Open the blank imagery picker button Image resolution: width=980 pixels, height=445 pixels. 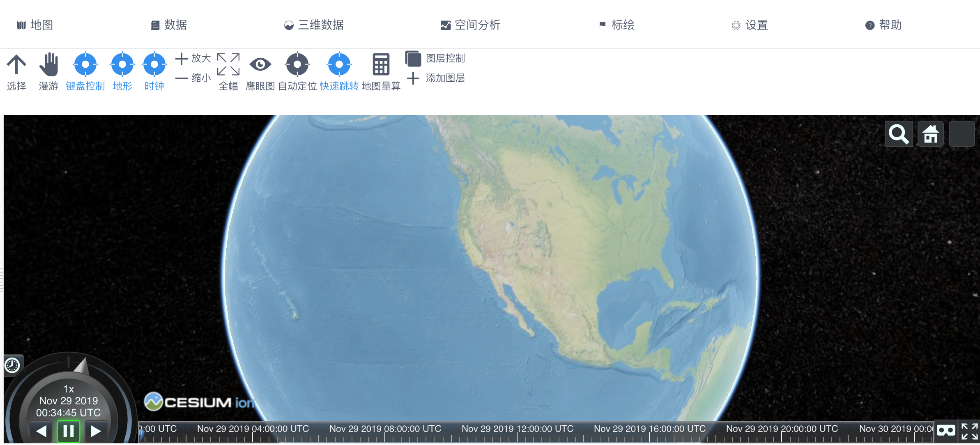click(962, 134)
